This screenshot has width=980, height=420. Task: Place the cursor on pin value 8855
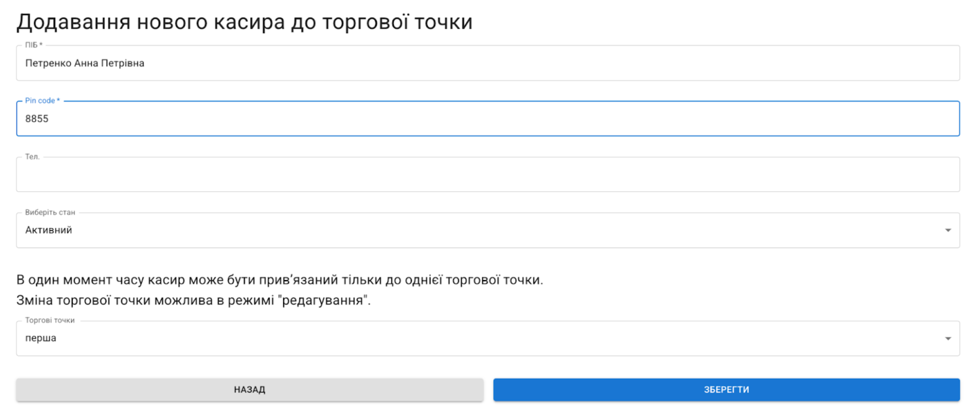pyautogui.click(x=37, y=119)
